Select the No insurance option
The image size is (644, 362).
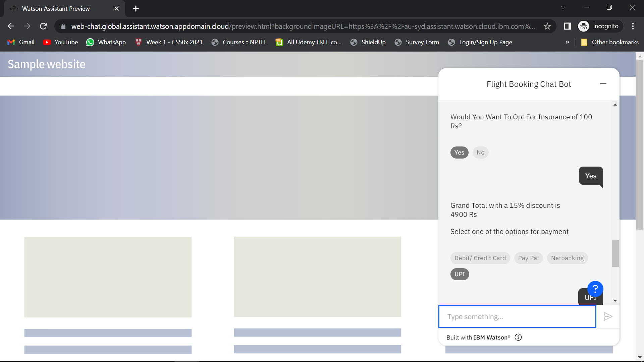[480, 153]
